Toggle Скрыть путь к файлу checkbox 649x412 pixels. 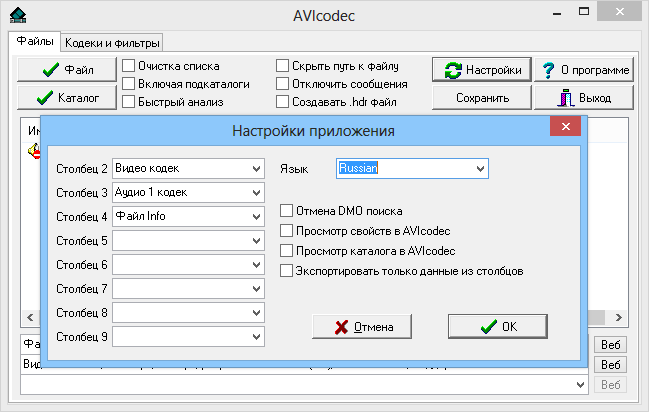point(282,65)
